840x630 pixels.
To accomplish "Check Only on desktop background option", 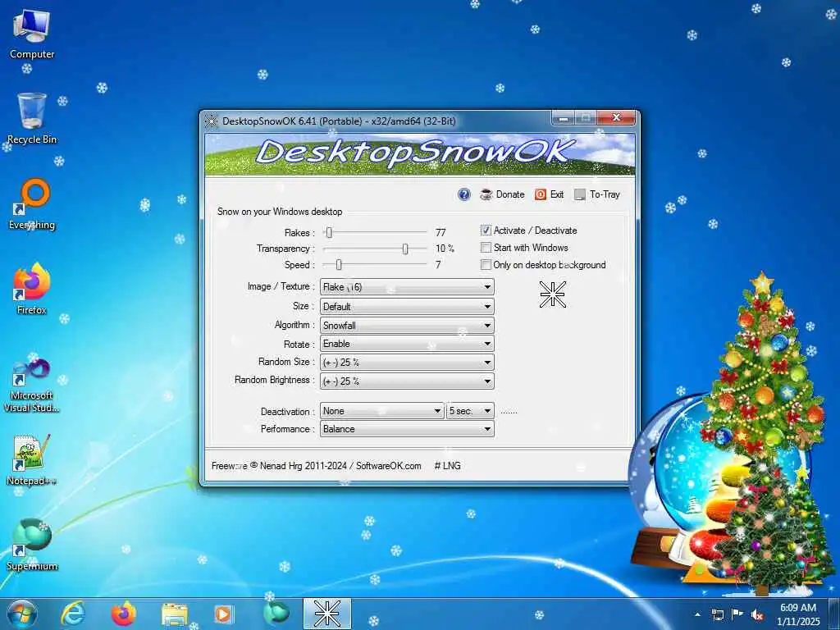I will (x=486, y=265).
